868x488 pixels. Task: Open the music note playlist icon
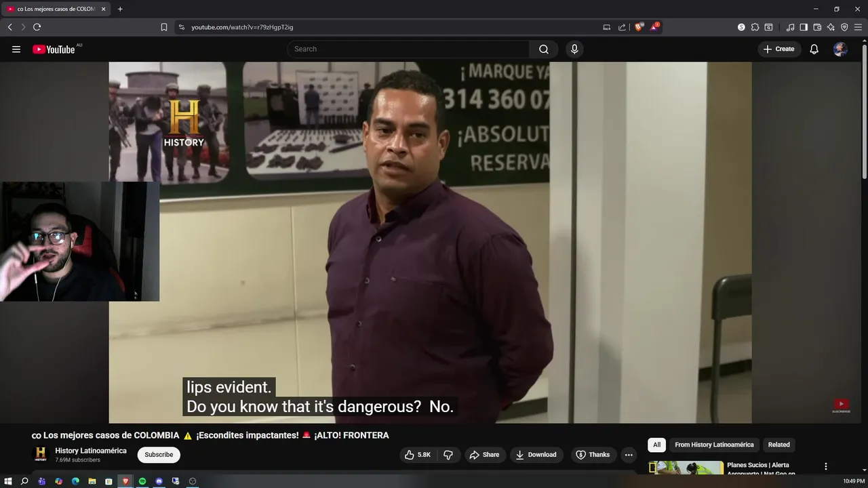[x=790, y=27]
